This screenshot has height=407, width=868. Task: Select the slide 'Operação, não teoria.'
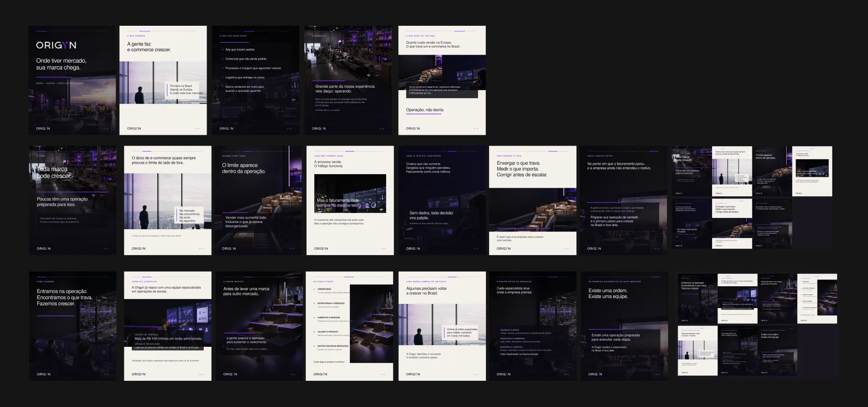[x=442, y=80]
